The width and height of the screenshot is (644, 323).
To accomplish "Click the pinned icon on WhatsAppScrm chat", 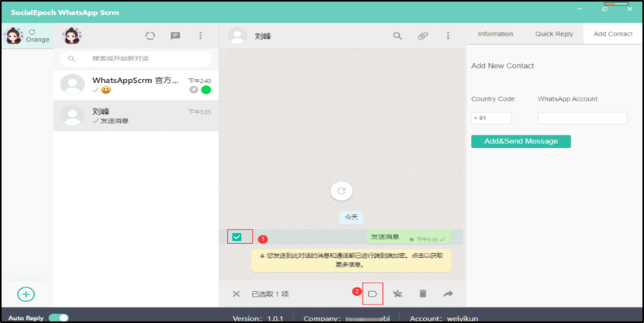I will tap(194, 90).
